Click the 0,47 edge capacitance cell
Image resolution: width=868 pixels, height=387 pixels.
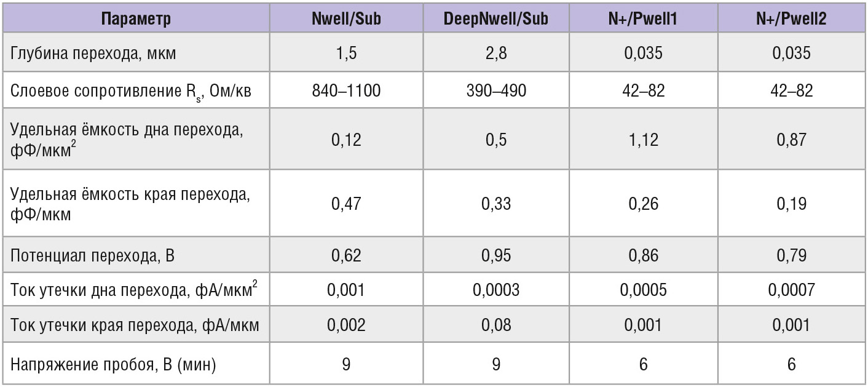click(346, 204)
